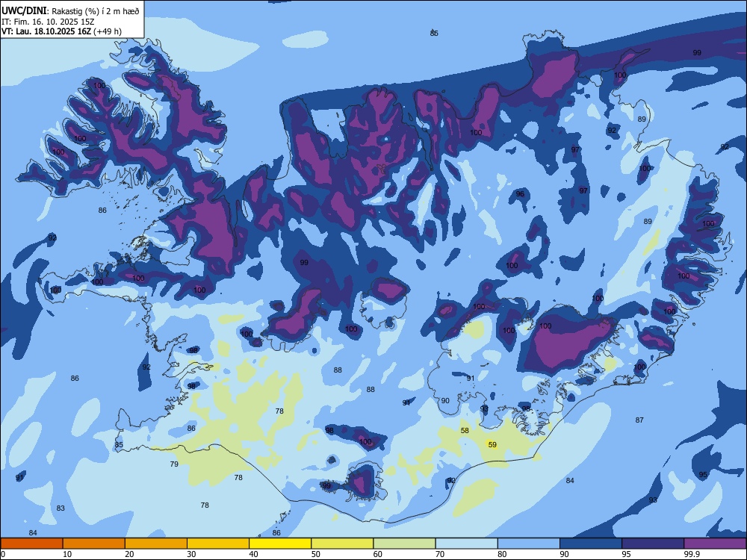Click the '59' humidity value on the map
Image resolution: width=747 pixels, height=560 pixels.
[x=492, y=445]
